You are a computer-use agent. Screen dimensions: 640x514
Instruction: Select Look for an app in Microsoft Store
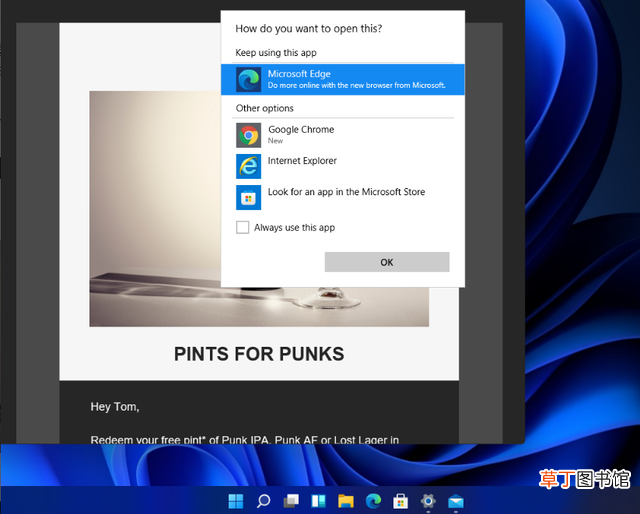pyautogui.click(x=342, y=197)
